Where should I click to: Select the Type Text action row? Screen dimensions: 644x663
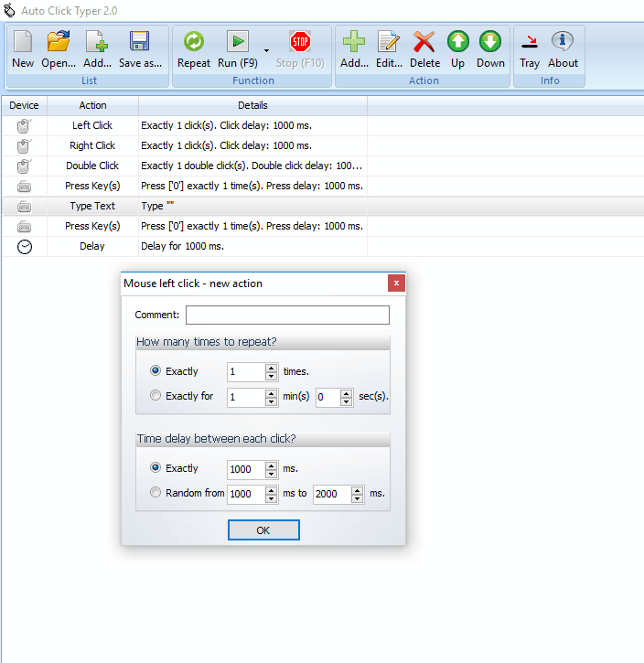click(323, 207)
